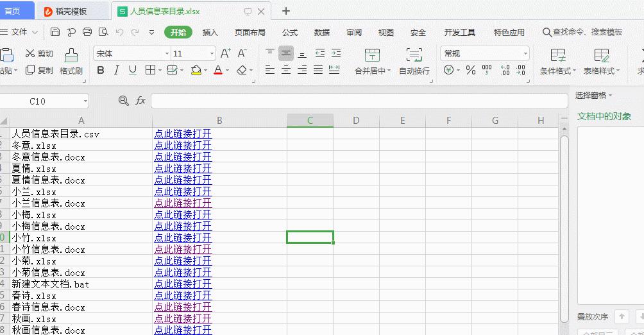Click the formula bar input field
644x335 pixels.
(359, 101)
